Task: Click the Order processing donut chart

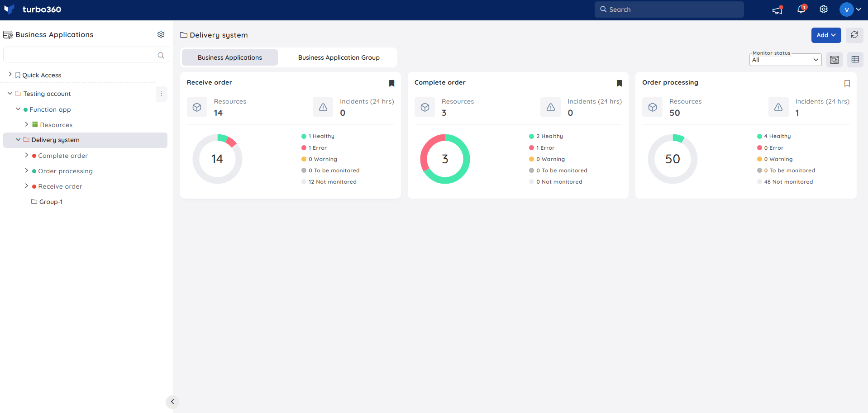Action: tap(672, 159)
